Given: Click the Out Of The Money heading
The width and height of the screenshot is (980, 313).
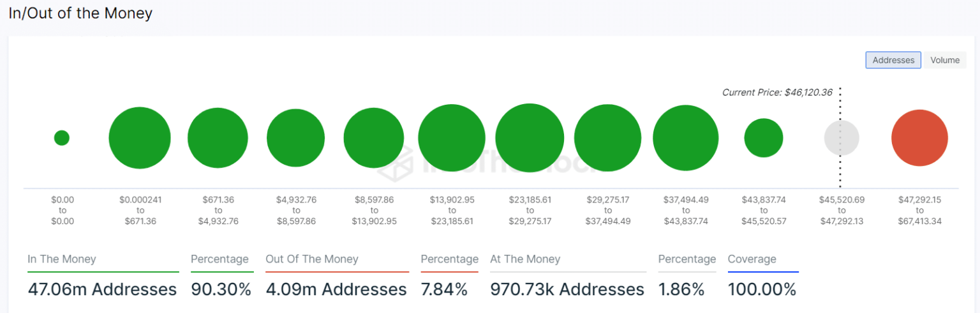Looking at the screenshot, I should click(312, 259).
